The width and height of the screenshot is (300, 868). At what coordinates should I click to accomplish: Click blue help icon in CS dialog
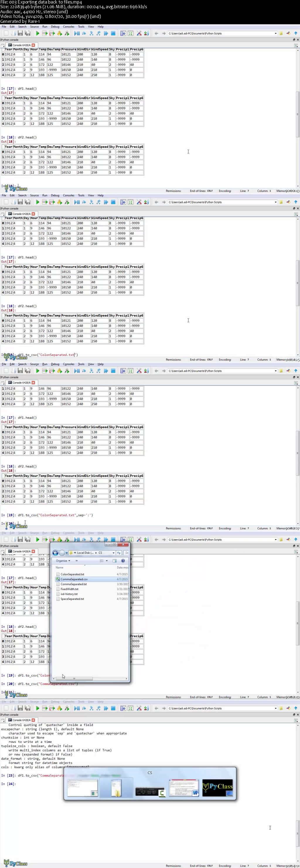click(x=123, y=561)
